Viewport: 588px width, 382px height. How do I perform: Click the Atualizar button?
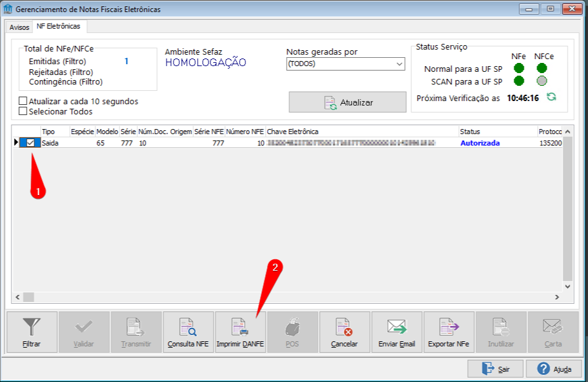348,102
